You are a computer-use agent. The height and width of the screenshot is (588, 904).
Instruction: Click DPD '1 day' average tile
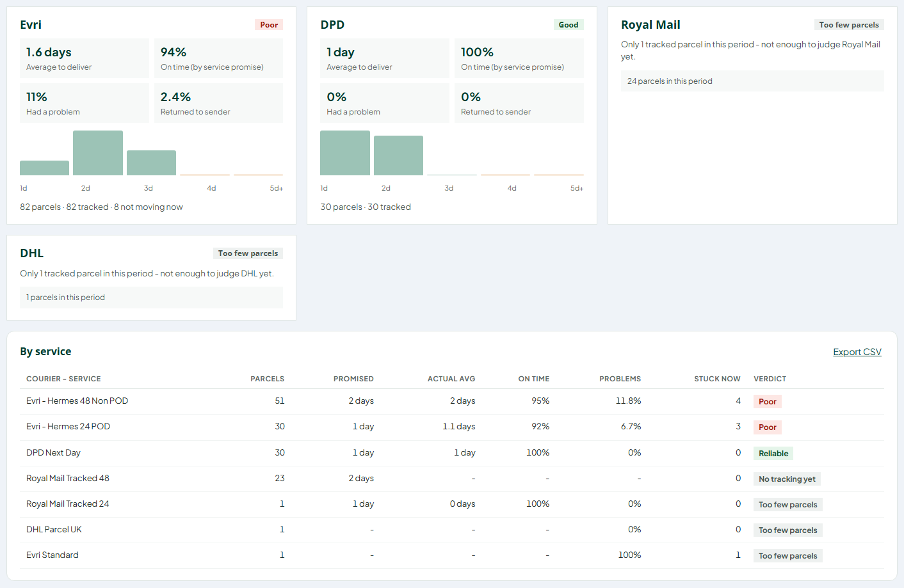[x=385, y=58]
